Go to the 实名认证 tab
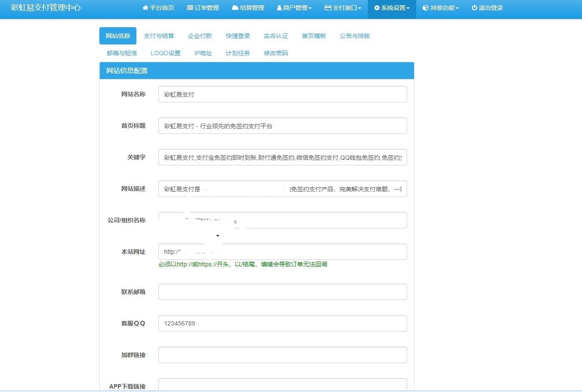 click(276, 36)
